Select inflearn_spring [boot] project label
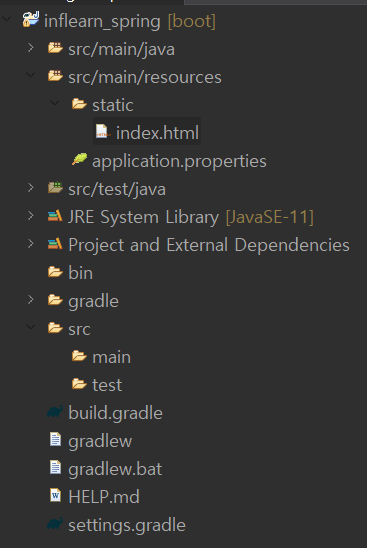367x548 pixels. click(130, 22)
